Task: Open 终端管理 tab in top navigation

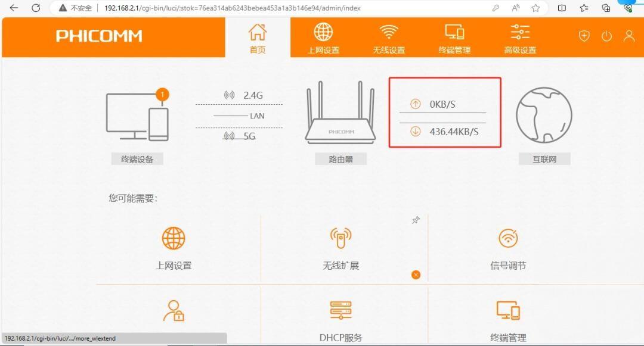Action: (454, 38)
